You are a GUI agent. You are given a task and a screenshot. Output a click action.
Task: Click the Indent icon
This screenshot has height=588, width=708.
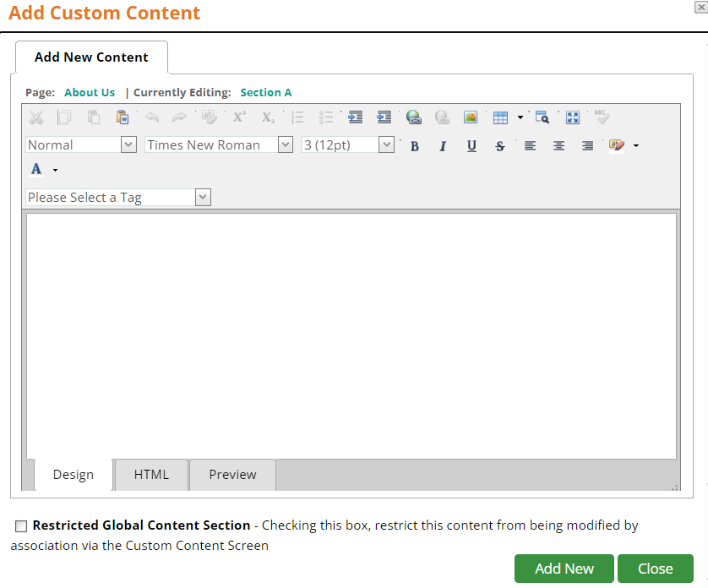tap(356, 117)
